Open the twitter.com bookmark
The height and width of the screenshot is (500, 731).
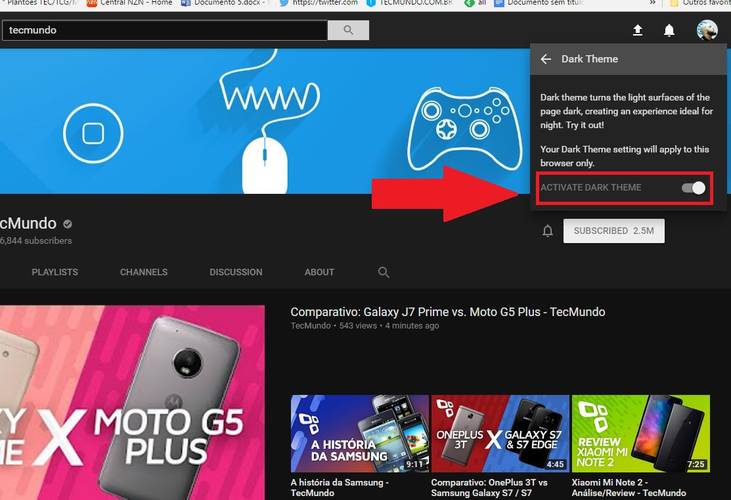click(319, 3)
